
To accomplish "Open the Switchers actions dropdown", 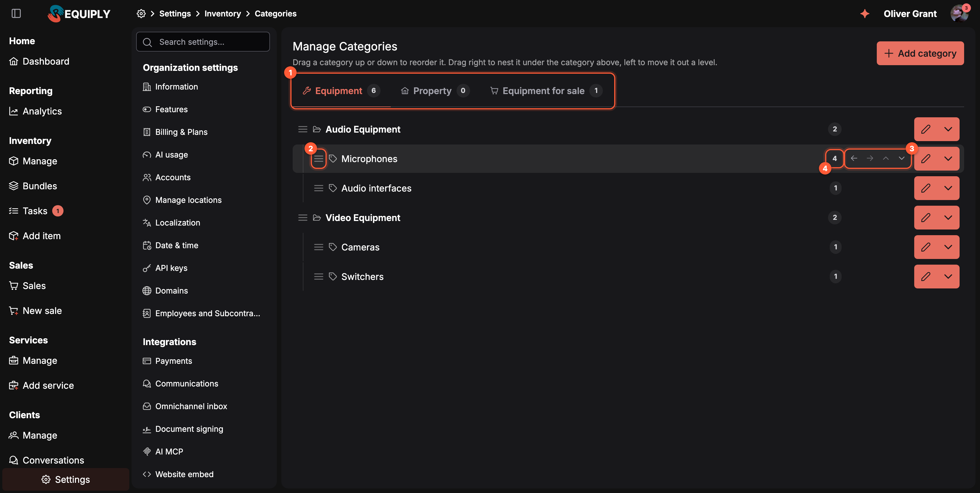I will click(x=948, y=276).
